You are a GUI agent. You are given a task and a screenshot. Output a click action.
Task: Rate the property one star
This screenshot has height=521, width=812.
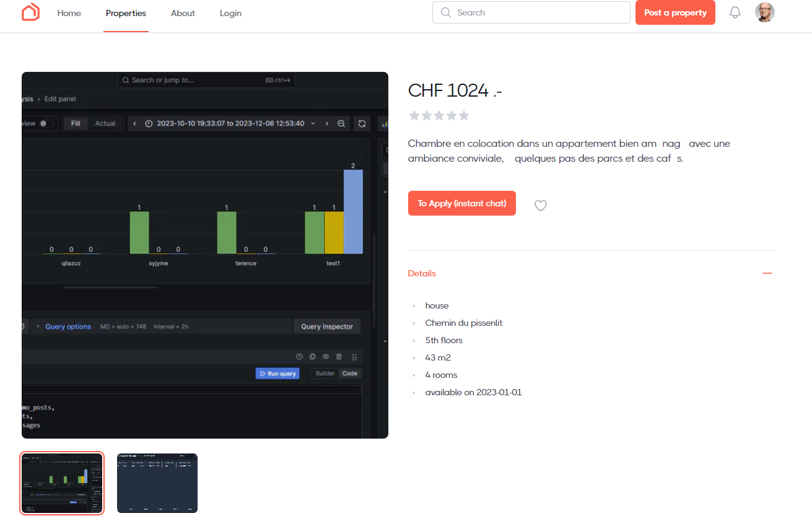click(x=414, y=116)
